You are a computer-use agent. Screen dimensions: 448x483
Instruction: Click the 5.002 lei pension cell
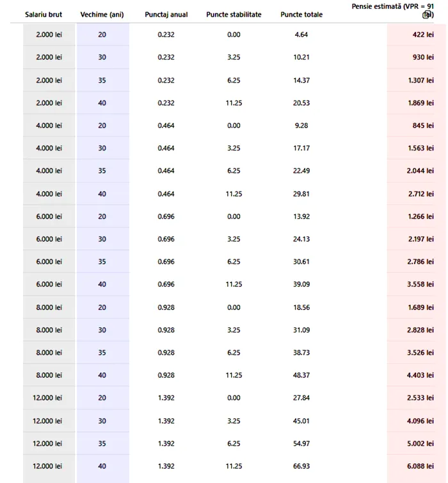(420, 444)
